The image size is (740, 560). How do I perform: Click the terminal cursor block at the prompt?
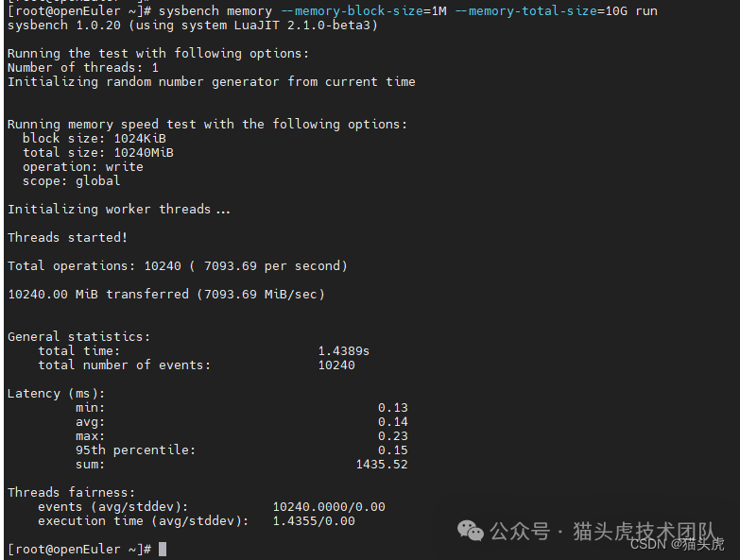(163, 549)
